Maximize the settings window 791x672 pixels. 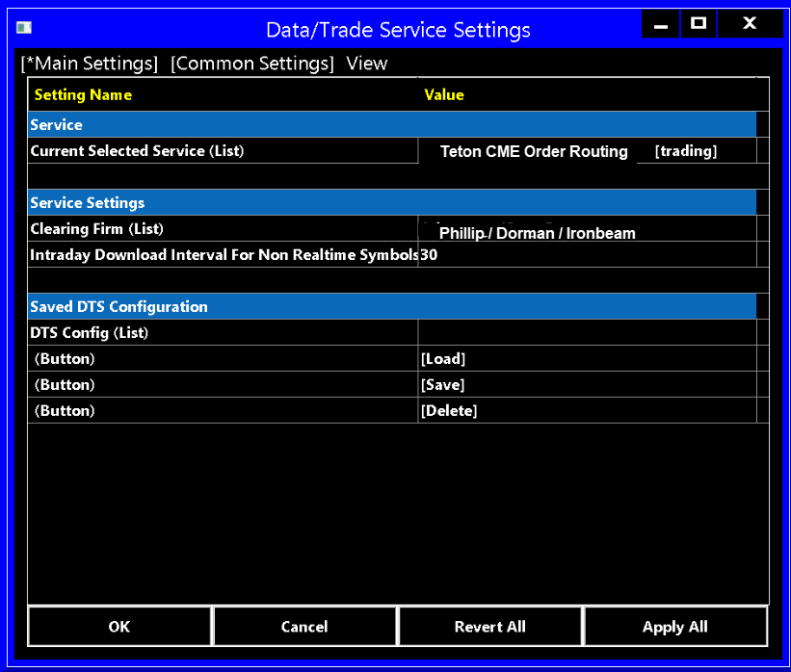[x=699, y=25]
